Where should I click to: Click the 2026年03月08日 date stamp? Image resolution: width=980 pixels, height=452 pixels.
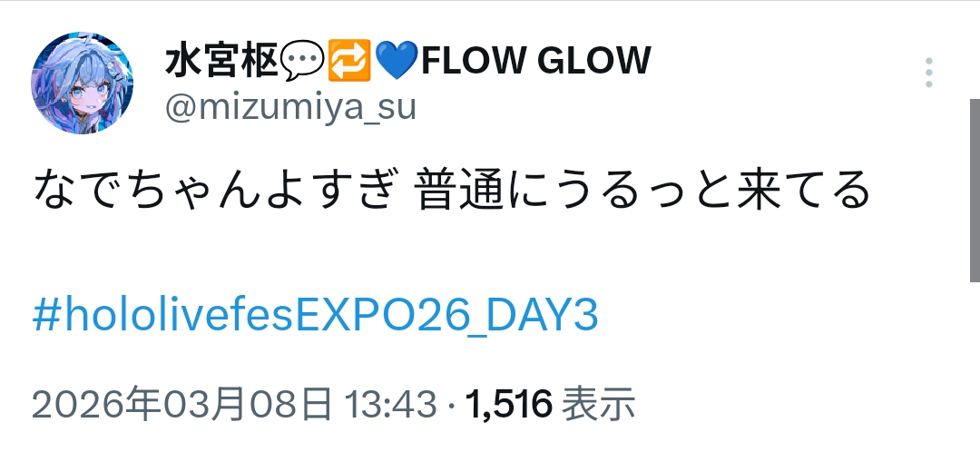click(x=181, y=404)
